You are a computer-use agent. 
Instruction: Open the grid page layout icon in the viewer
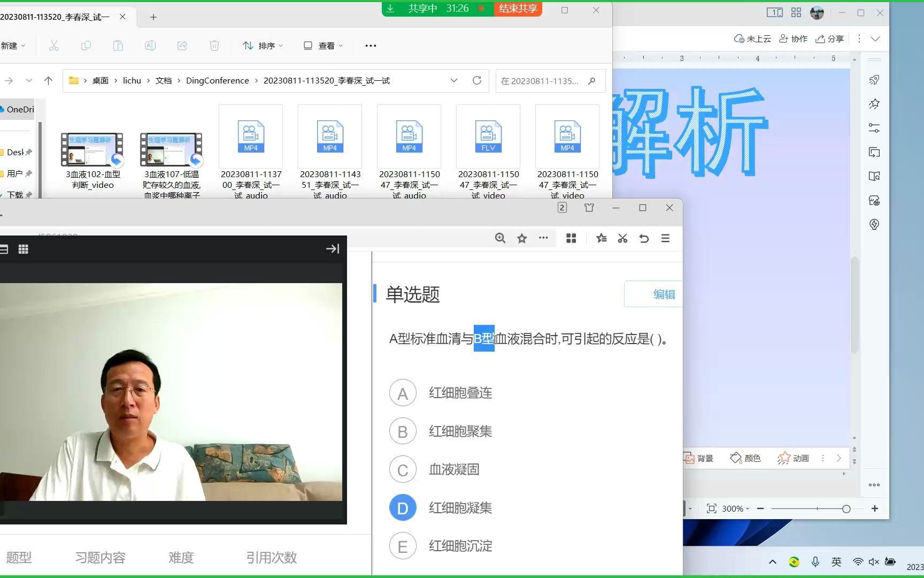(x=571, y=238)
